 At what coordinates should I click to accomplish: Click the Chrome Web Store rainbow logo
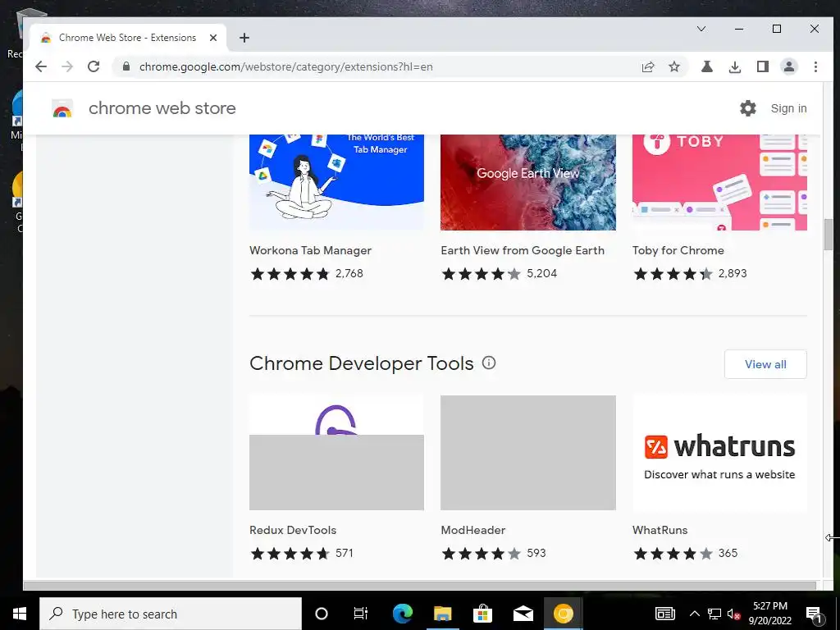(62, 108)
